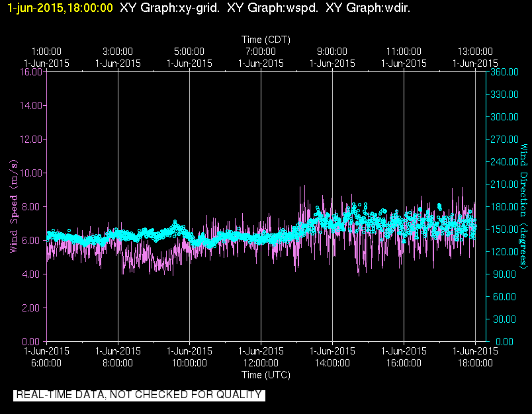Image resolution: width=532 pixels, height=414 pixels.
Task: Click the 'Time (UTC)' bottom axis label
Action: point(266,375)
